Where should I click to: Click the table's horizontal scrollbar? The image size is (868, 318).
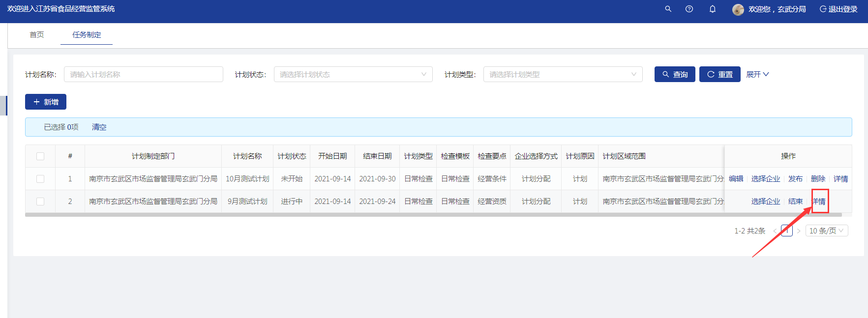[x=433, y=215]
